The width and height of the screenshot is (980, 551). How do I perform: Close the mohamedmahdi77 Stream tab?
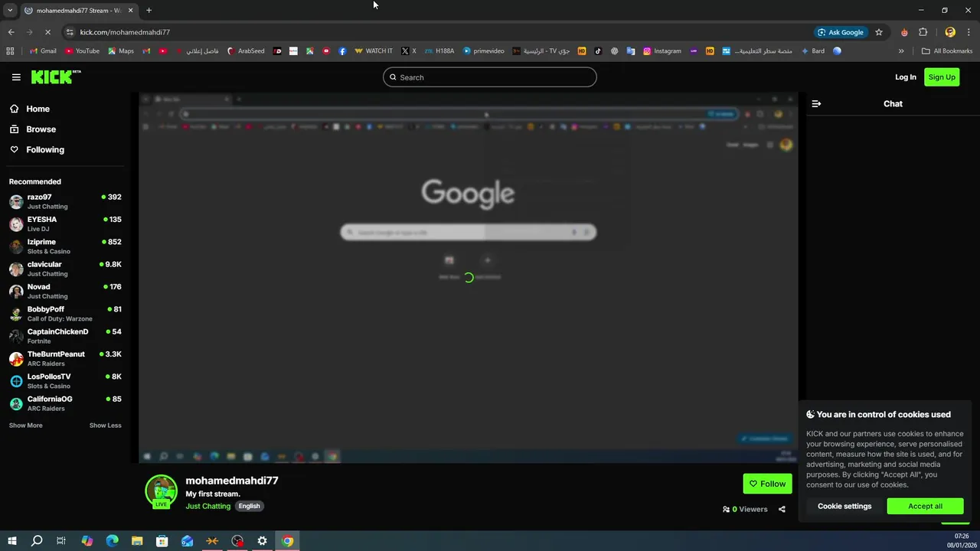coord(130,10)
